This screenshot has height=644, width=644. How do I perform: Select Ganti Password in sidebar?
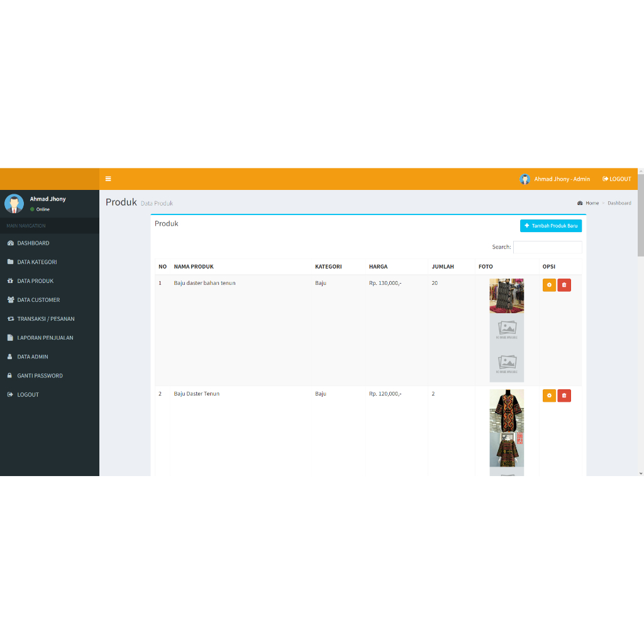[40, 375]
